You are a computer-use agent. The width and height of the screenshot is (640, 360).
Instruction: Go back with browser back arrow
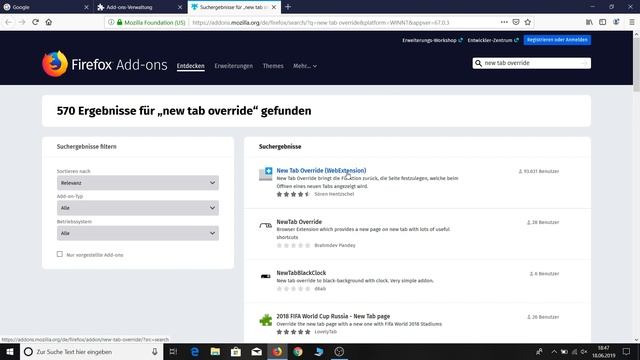coord(9,22)
